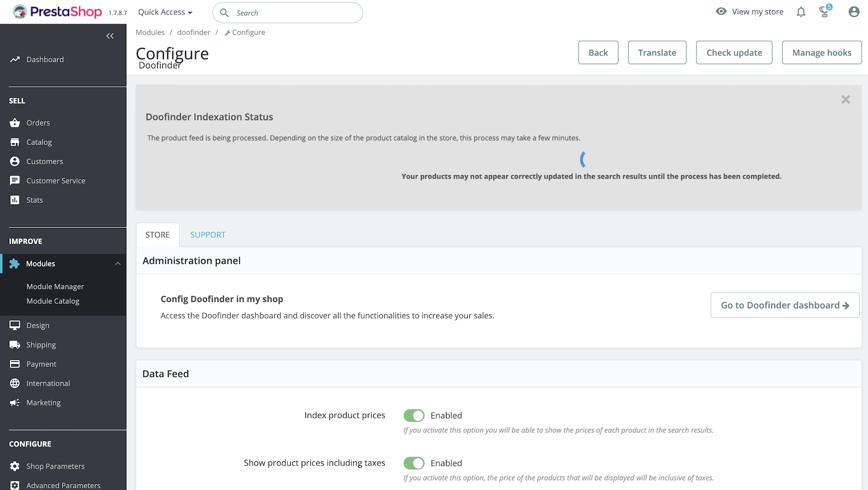Click the Manage hooks button
This screenshot has height=490, width=868.
point(822,53)
